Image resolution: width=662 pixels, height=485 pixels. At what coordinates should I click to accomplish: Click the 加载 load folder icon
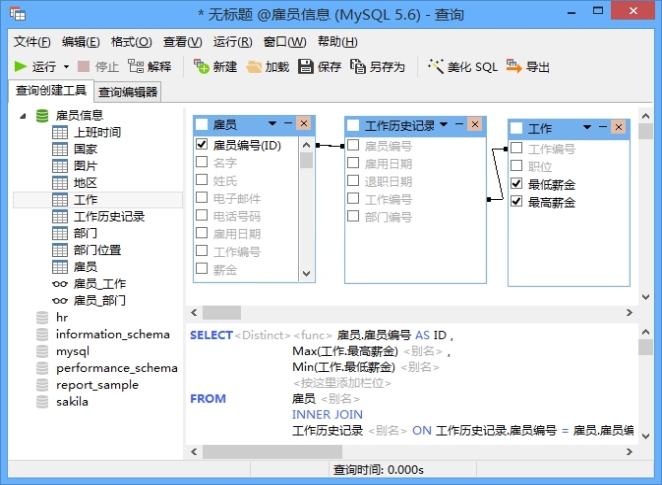pos(254,67)
